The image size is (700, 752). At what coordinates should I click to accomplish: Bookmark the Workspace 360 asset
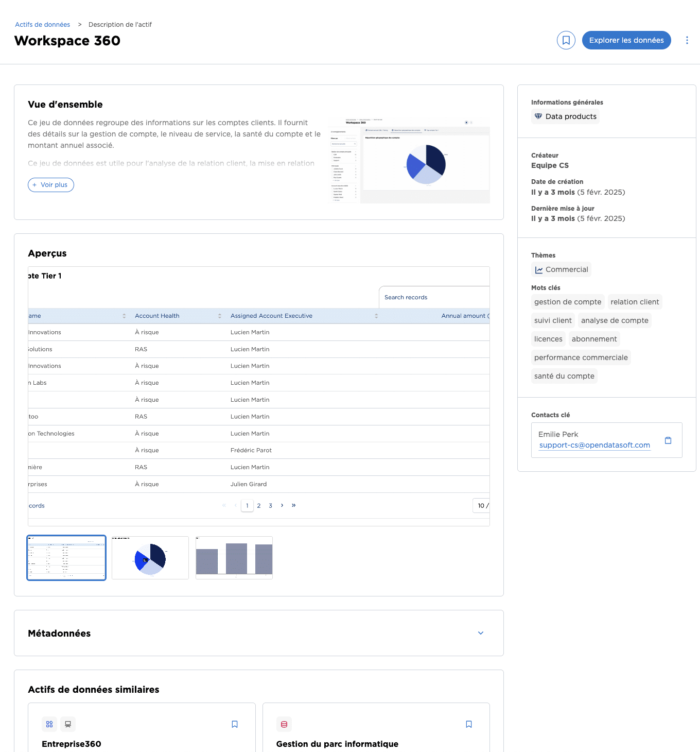click(566, 40)
